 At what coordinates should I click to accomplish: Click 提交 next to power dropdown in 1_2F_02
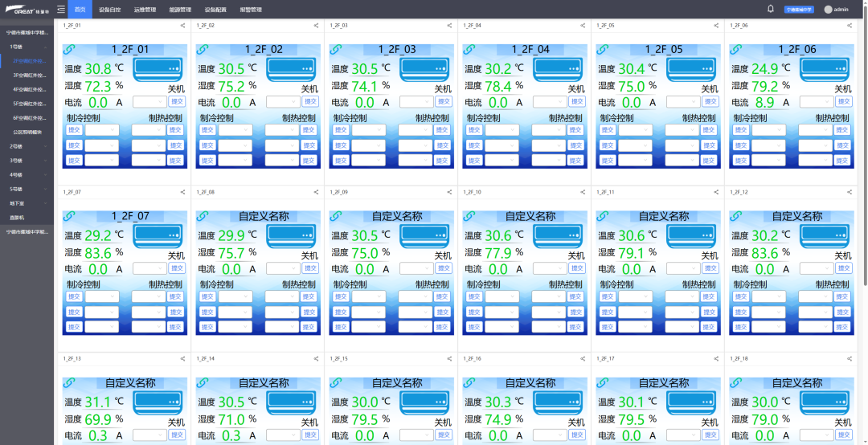(x=309, y=102)
